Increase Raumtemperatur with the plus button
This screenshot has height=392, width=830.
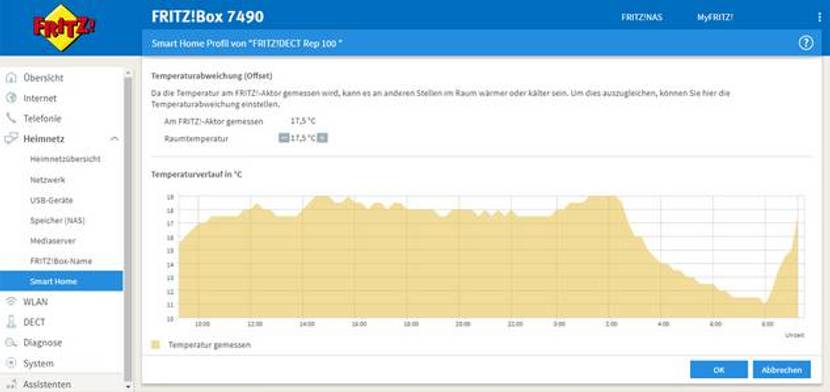point(322,138)
